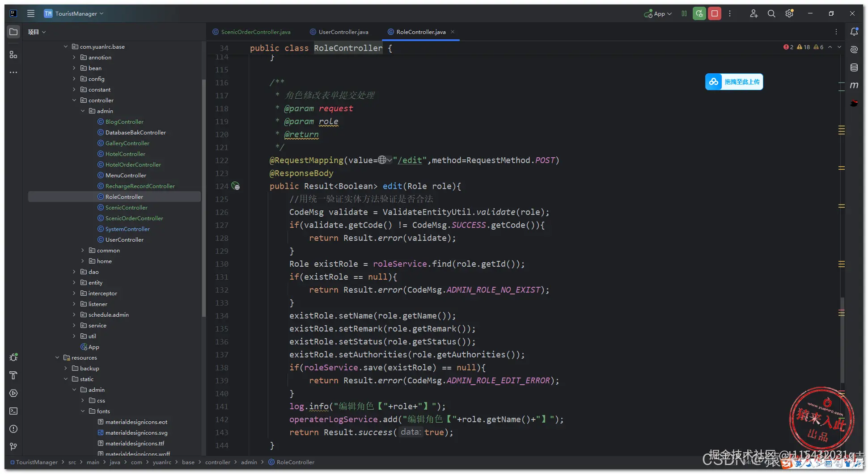Viewport: 868px width, 474px height.
Task: Open the Maven tool window
Action: [854, 85]
